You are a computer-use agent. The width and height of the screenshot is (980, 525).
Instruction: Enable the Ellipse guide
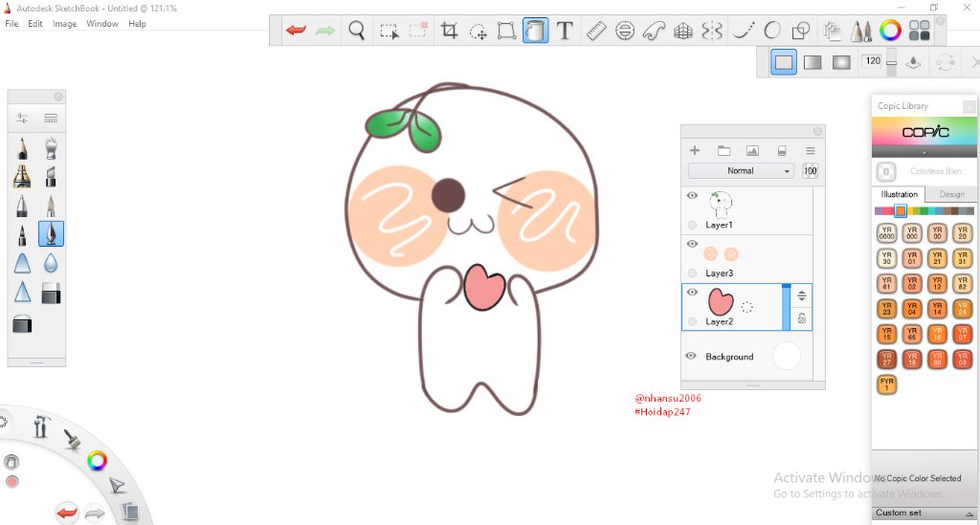point(624,30)
